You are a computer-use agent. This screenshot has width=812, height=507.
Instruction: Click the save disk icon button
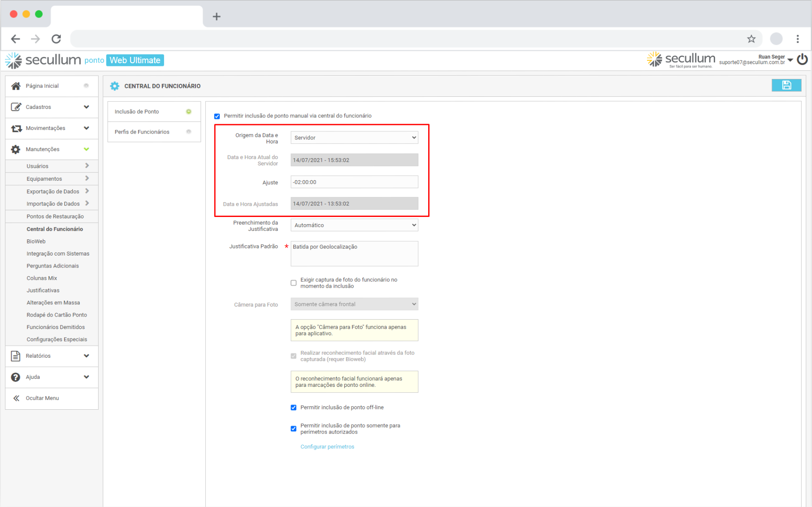[x=786, y=85]
